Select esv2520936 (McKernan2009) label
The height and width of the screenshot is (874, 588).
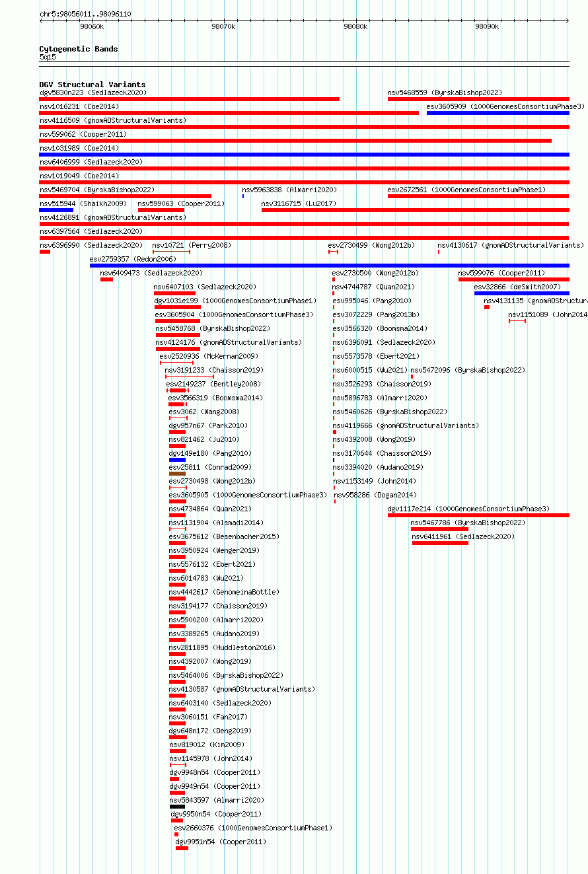point(209,357)
